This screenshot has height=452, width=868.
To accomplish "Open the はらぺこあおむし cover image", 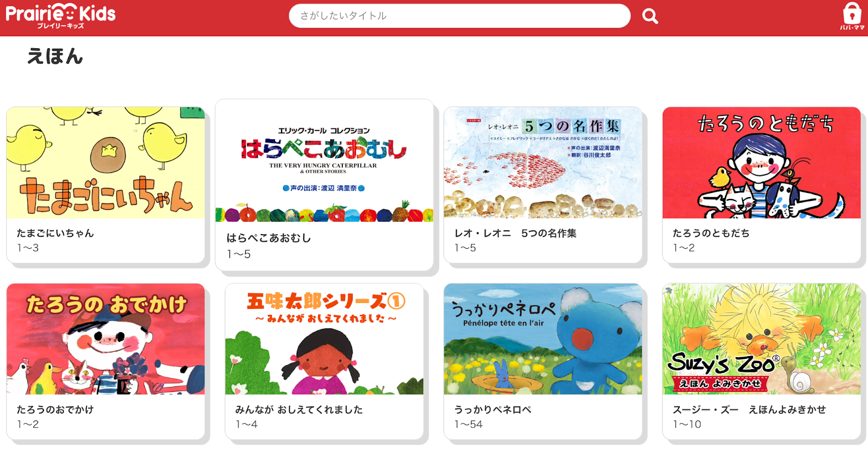I will [x=324, y=161].
